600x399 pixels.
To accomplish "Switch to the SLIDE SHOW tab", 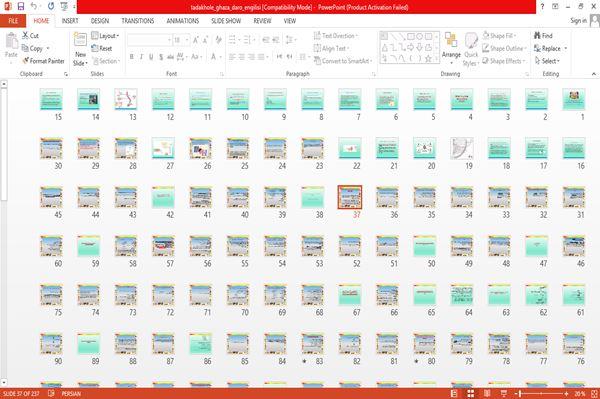I will 226,21.
